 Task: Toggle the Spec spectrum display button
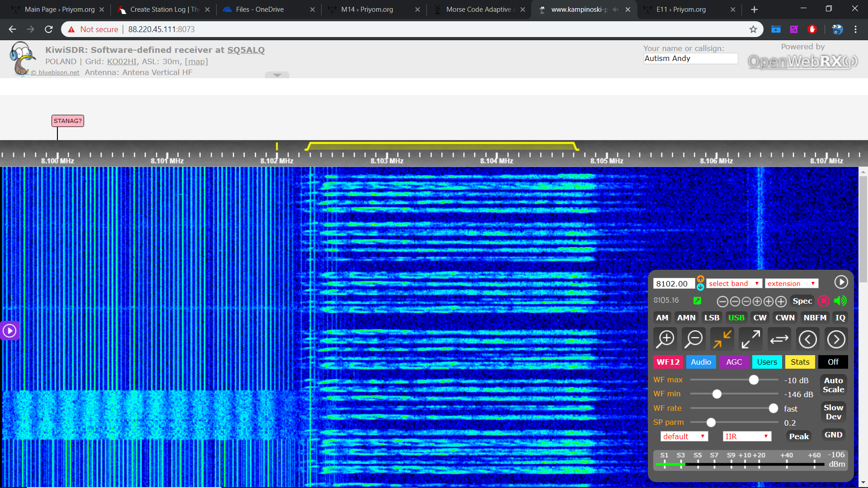[x=802, y=301]
